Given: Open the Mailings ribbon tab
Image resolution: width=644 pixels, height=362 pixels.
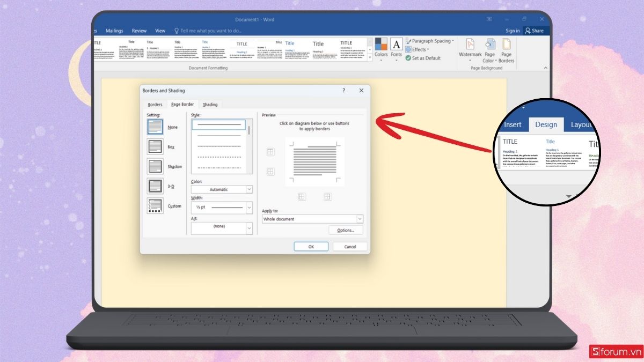Looking at the screenshot, I should pyautogui.click(x=114, y=31).
